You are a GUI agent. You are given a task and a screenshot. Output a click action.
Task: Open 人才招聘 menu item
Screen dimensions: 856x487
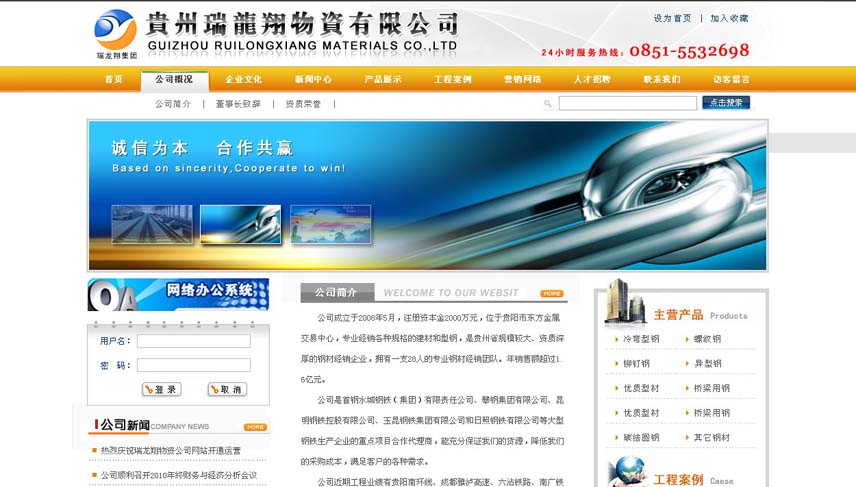tap(592, 79)
